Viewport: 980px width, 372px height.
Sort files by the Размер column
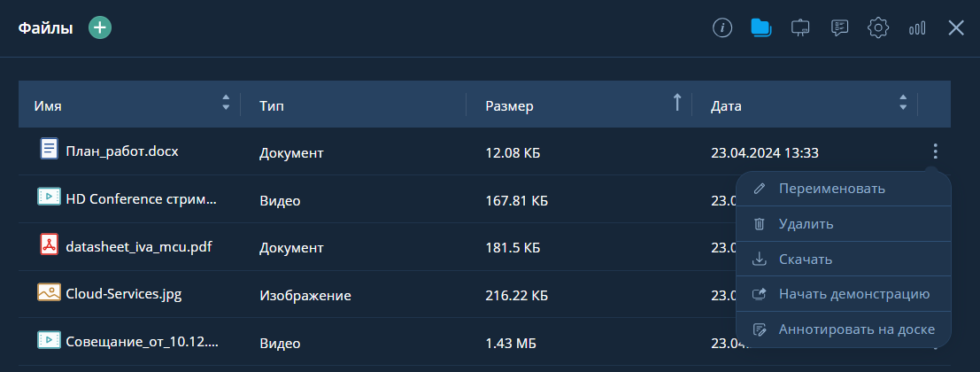point(677,103)
